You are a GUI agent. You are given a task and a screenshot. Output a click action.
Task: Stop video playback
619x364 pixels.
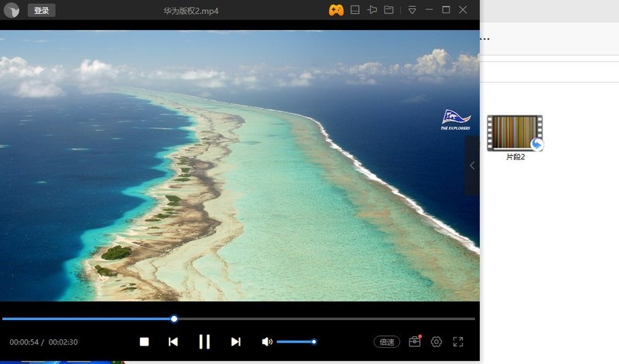point(144,342)
